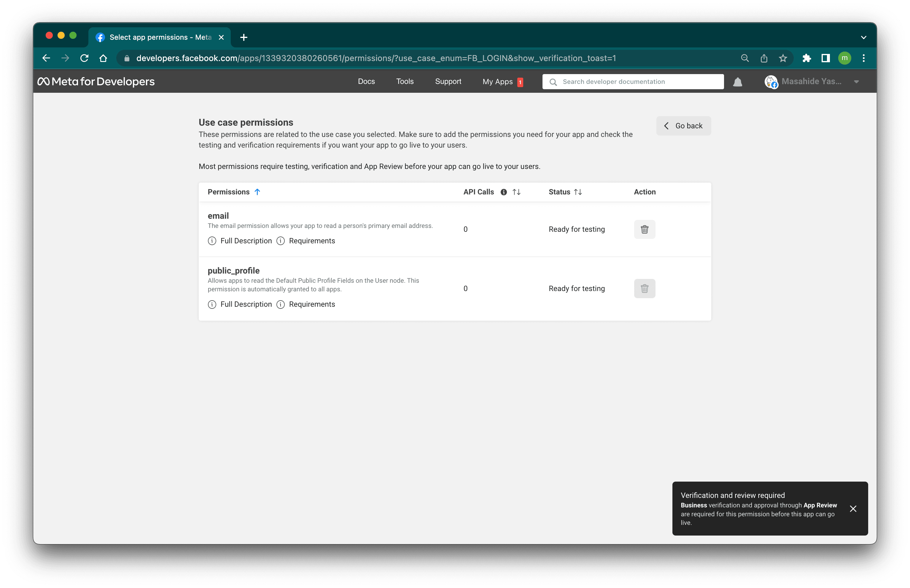Open a new browser tab
The height and width of the screenshot is (588, 910).
(244, 37)
